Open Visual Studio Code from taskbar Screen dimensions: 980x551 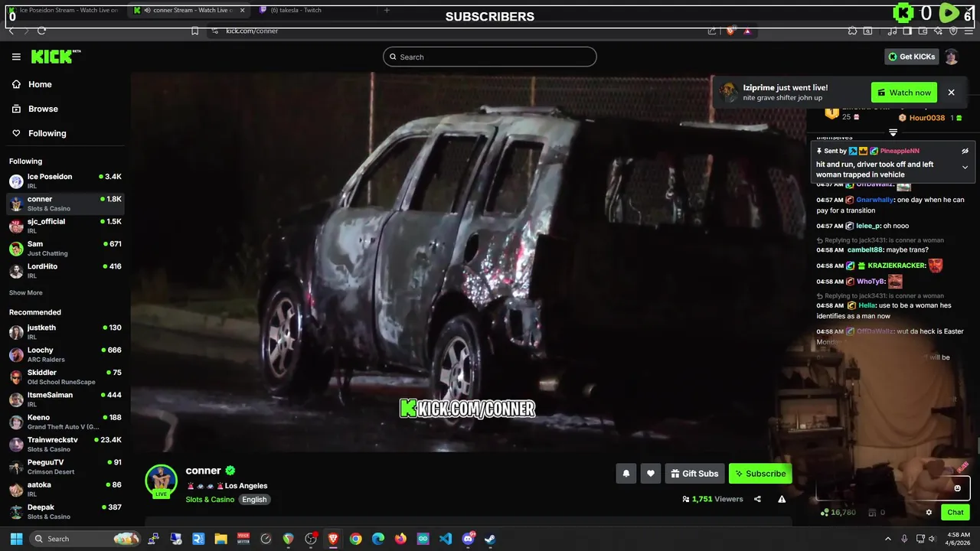pos(446,539)
